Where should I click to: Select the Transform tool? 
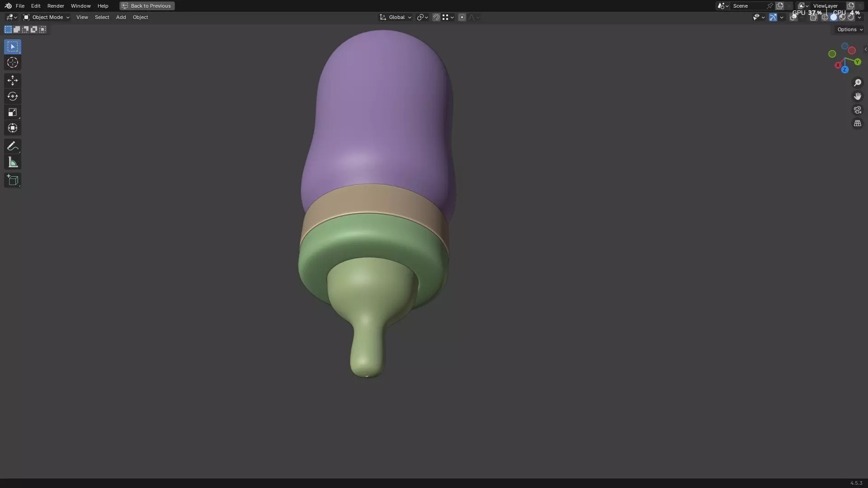(x=13, y=128)
